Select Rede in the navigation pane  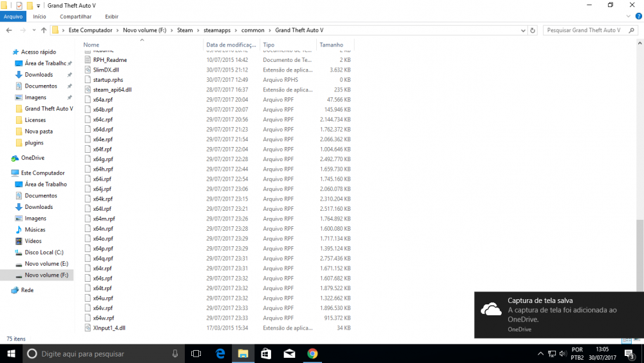[x=27, y=290]
